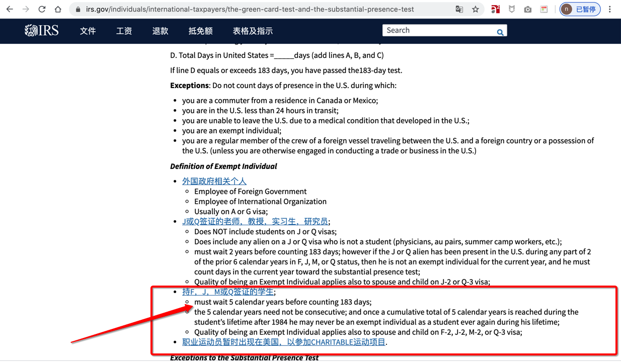Click the browser back arrow

[10, 9]
